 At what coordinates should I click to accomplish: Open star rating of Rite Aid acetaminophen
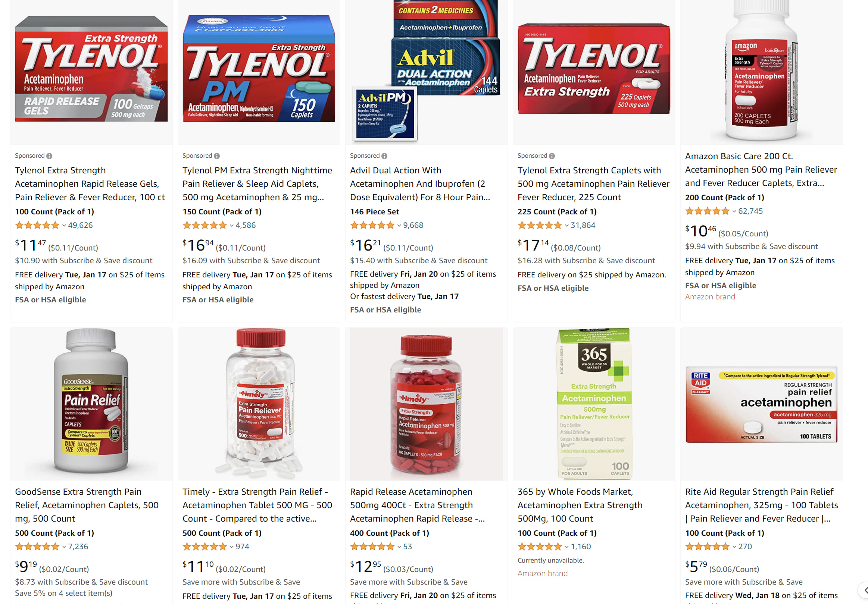(x=707, y=547)
